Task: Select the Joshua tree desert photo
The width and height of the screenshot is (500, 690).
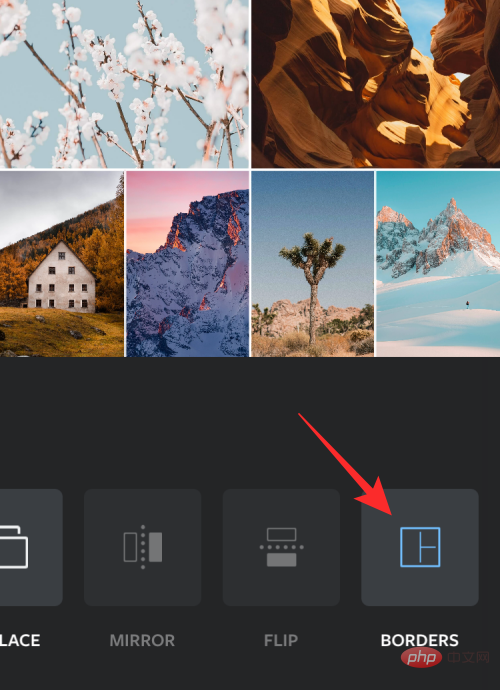Action: coord(312,264)
